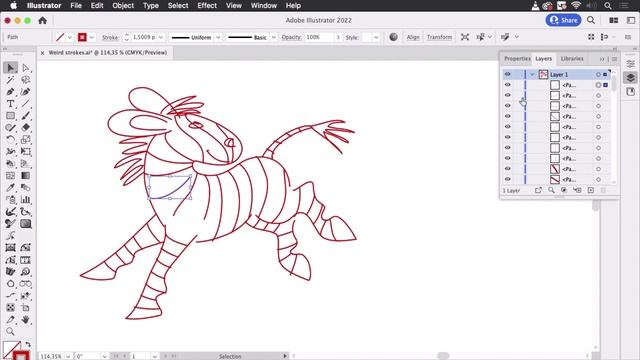640x360 pixels.
Task: Click the Home icon
Action: [x=42, y=20]
